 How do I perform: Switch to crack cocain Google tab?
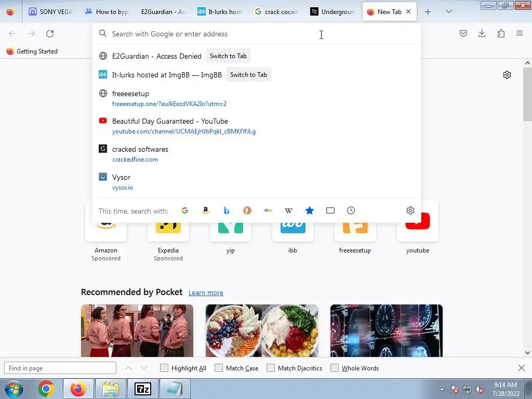tap(276, 11)
